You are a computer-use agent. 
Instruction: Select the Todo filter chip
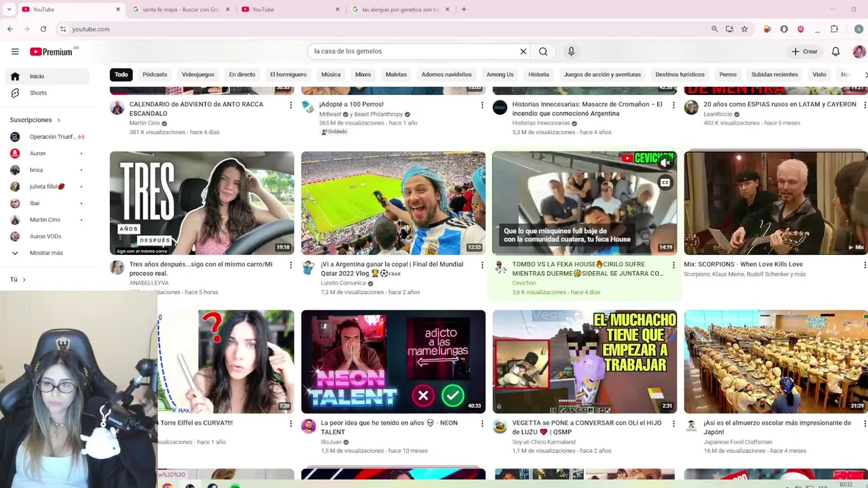click(x=121, y=75)
